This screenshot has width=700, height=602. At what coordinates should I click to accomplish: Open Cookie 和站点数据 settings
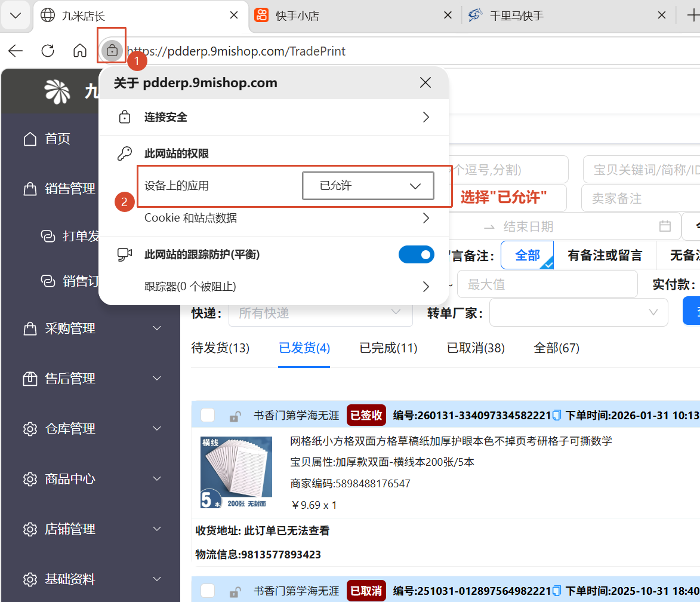273,218
